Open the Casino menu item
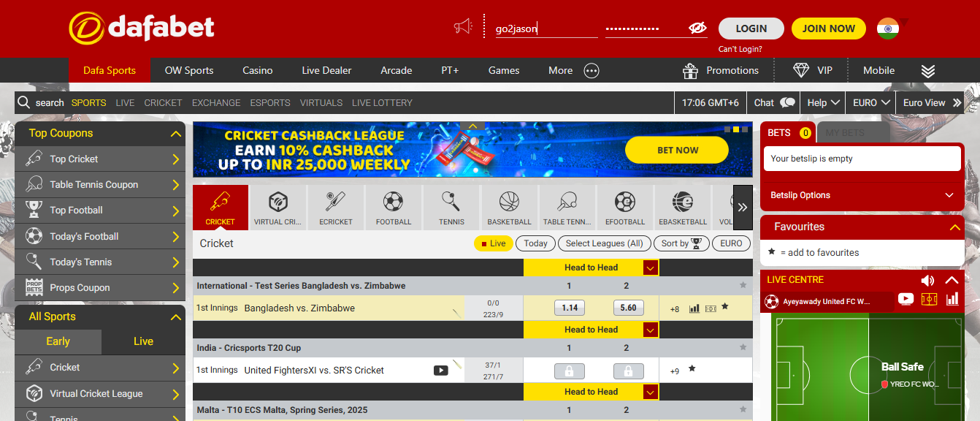Viewport: 980px width, 421px height. [257, 70]
